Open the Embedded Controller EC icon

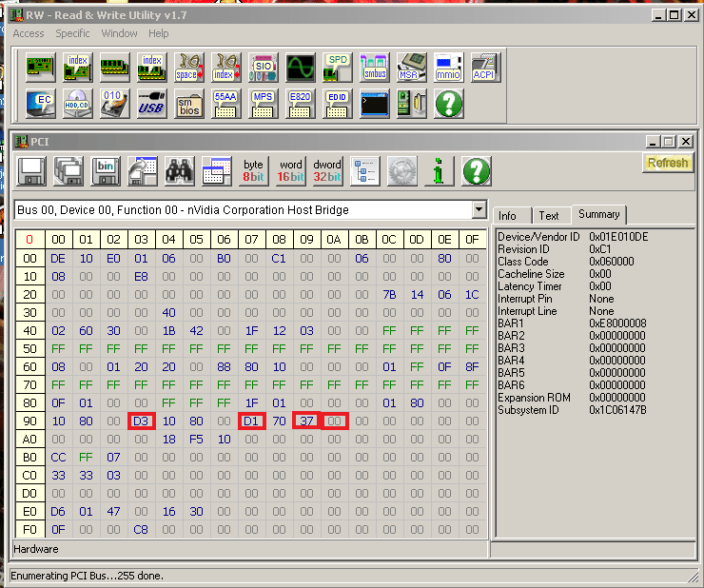[40, 103]
